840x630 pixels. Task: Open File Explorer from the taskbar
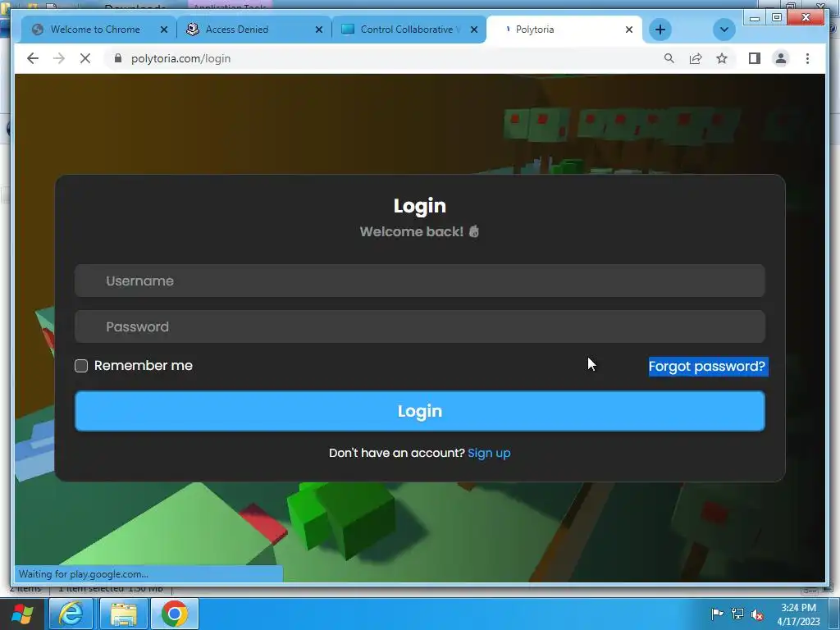click(123, 614)
